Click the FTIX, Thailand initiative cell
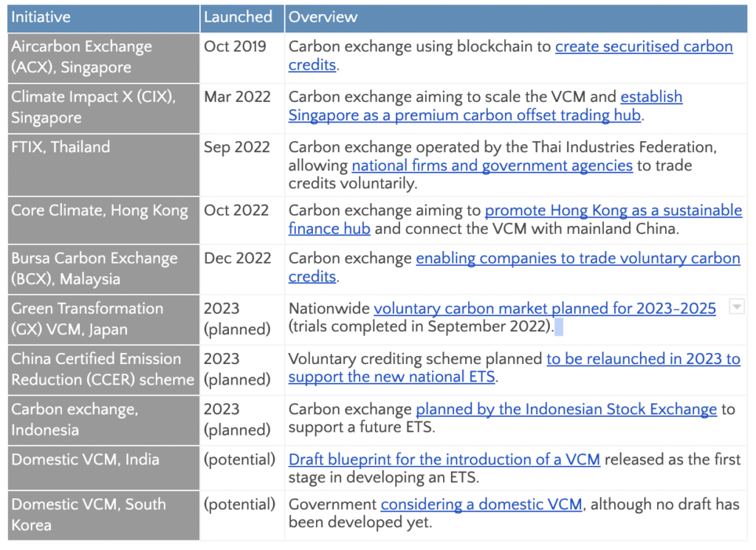The width and height of the screenshot is (756, 550). pos(61,147)
